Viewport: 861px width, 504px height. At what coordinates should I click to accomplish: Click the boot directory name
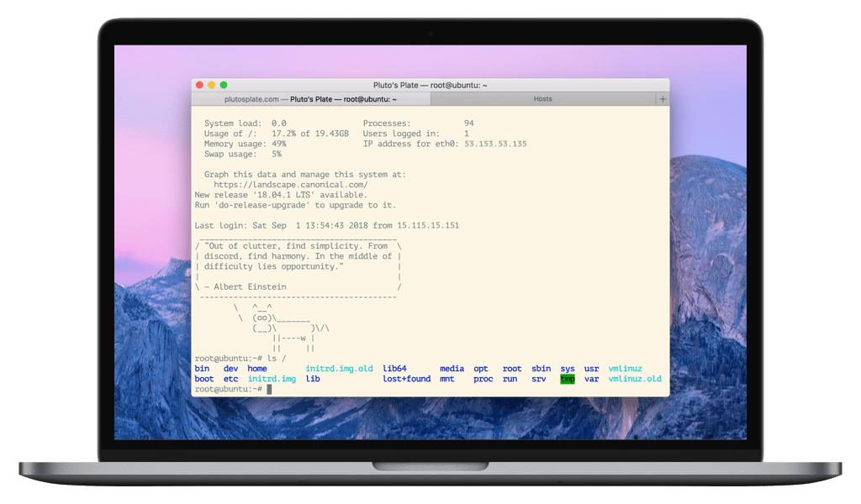[x=204, y=379]
